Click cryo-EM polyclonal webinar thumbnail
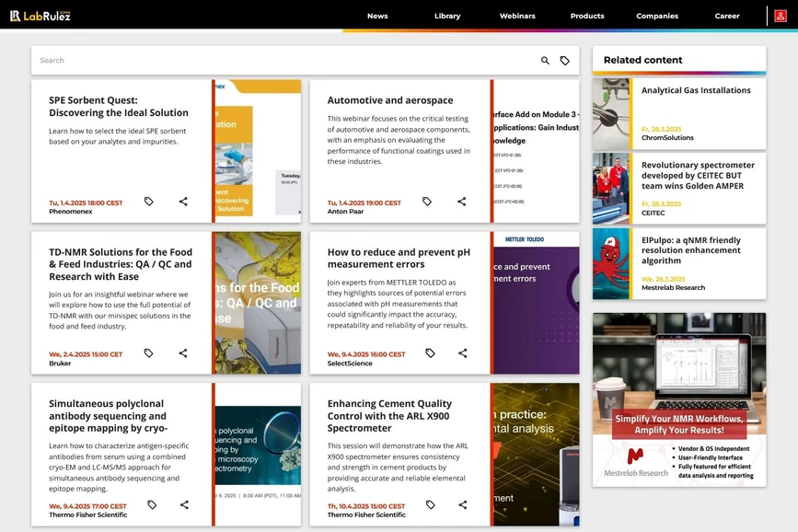The image size is (798, 532). click(x=258, y=454)
